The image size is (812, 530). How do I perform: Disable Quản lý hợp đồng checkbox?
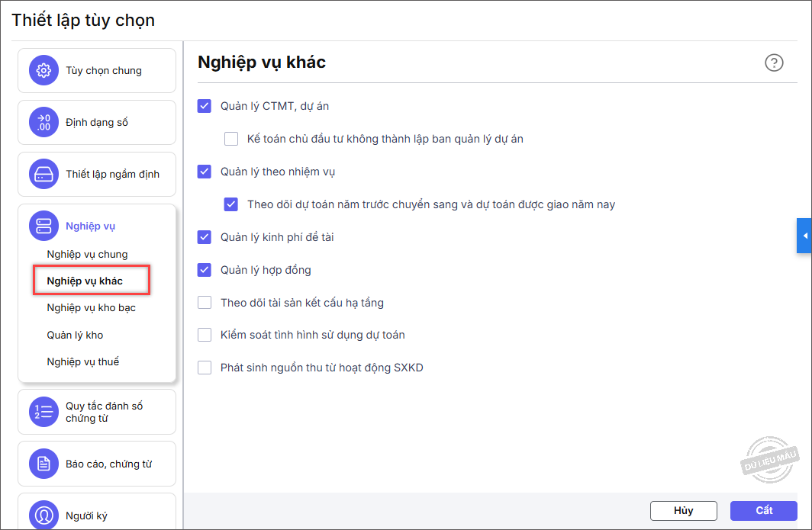204,270
